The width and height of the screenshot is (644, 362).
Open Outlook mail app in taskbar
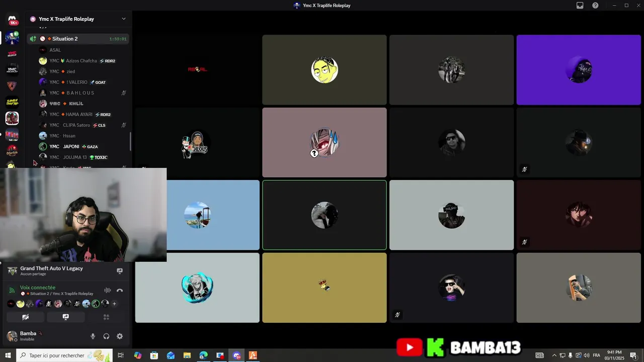pos(171,355)
